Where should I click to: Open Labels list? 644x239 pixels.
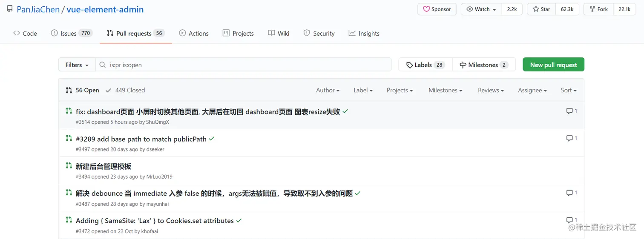(425, 65)
